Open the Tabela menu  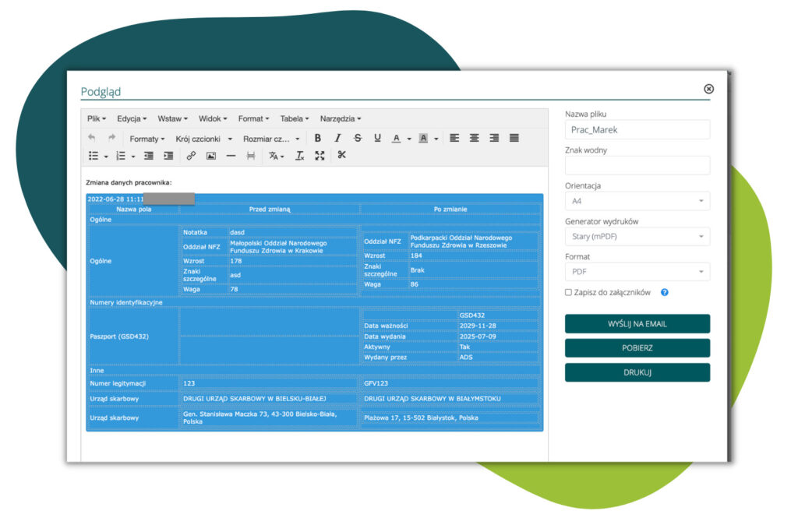[295, 118]
